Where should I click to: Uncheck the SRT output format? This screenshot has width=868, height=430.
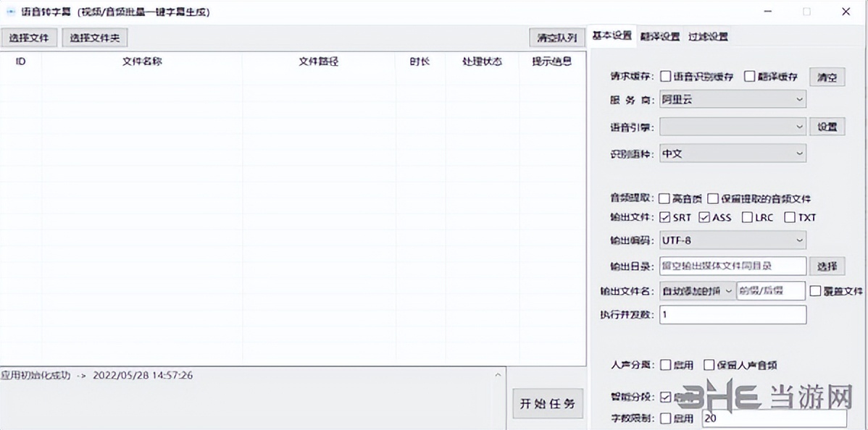[x=665, y=217]
